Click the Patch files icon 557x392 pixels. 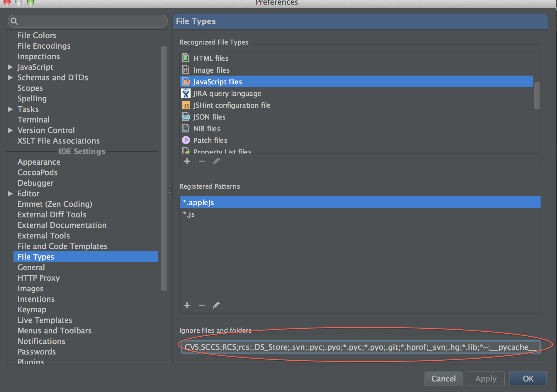(186, 140)
